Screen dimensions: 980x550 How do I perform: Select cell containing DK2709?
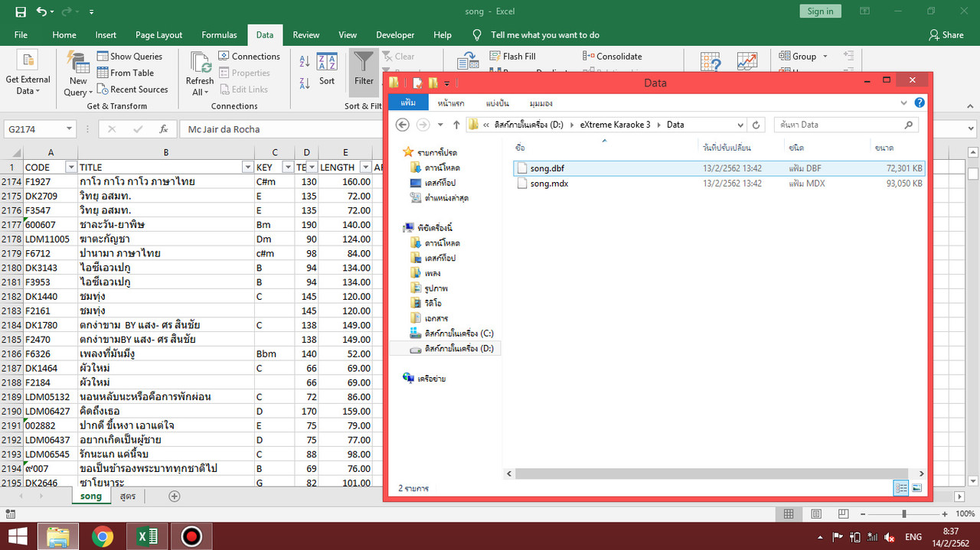[50, 196]
